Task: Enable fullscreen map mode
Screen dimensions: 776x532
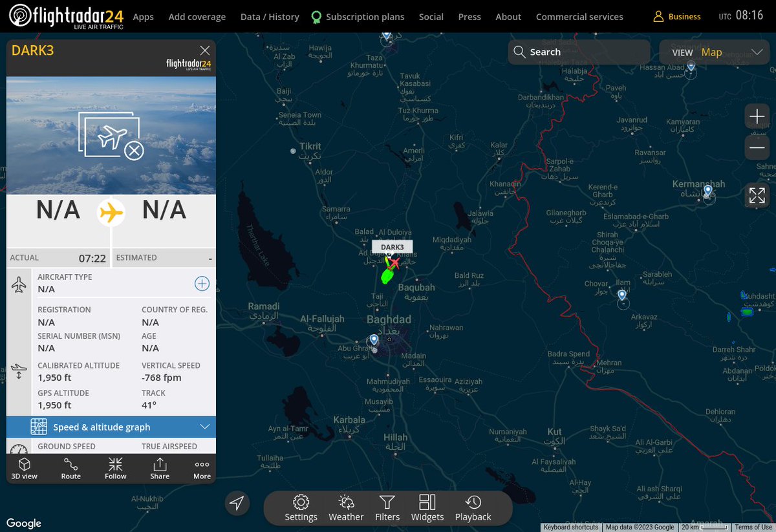Action: 757,195
